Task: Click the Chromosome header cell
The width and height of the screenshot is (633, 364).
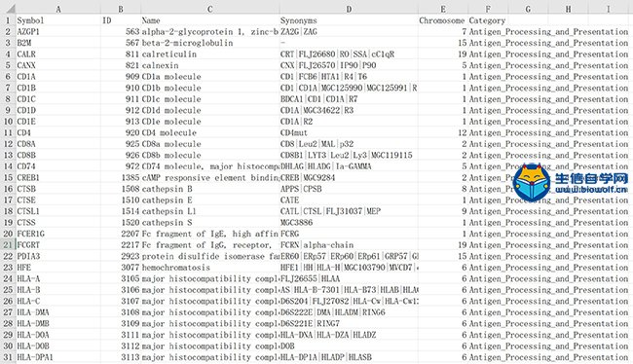Action: tap(443, 20)
